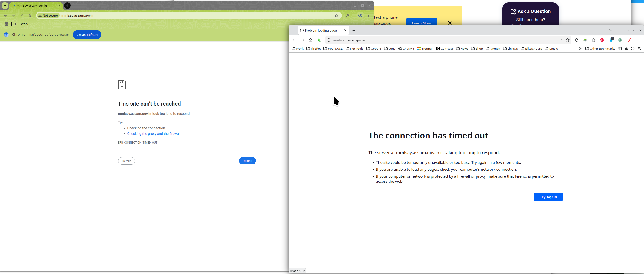
Task: Open the Firefox extensions puzzle menu
Action: (593, 40)
